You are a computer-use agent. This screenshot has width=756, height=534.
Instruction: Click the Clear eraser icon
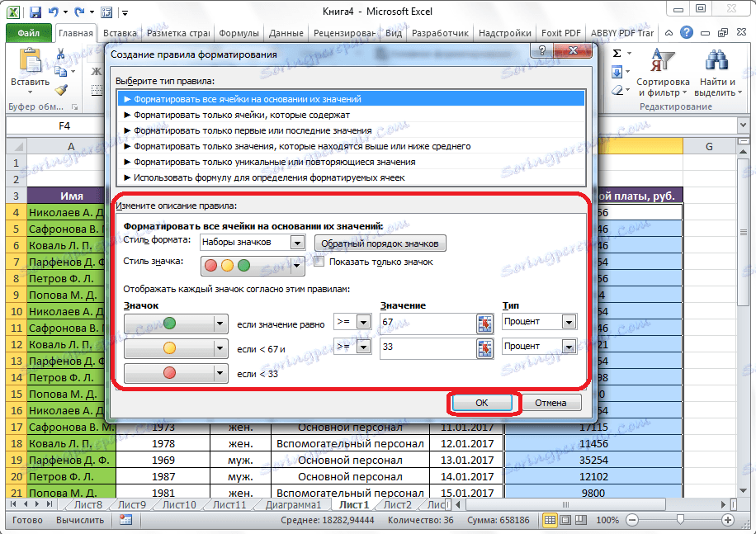pyautogui.click(x=617, y=90)
